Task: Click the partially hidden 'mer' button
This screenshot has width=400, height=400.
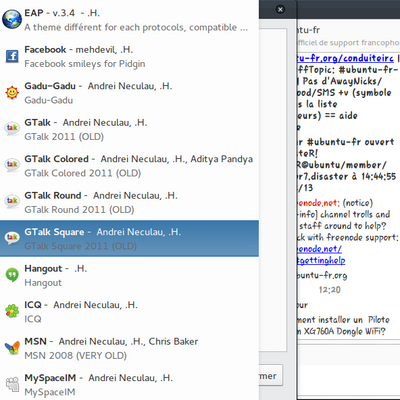Action: [x=271, y=376]
